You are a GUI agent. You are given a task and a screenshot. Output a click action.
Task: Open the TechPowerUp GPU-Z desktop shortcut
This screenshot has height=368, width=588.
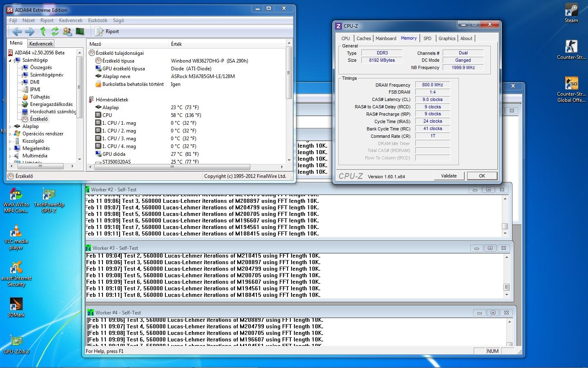pos(49,201)
